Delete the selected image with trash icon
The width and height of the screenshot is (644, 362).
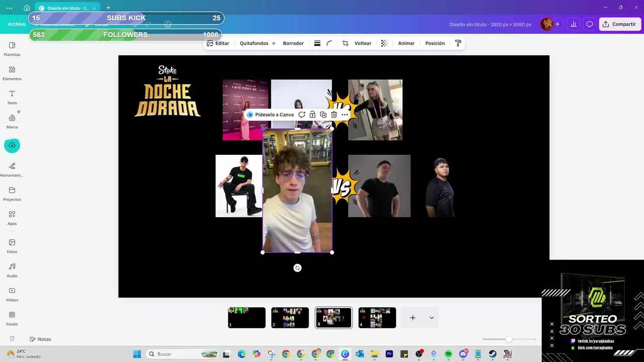click(334, 115)
